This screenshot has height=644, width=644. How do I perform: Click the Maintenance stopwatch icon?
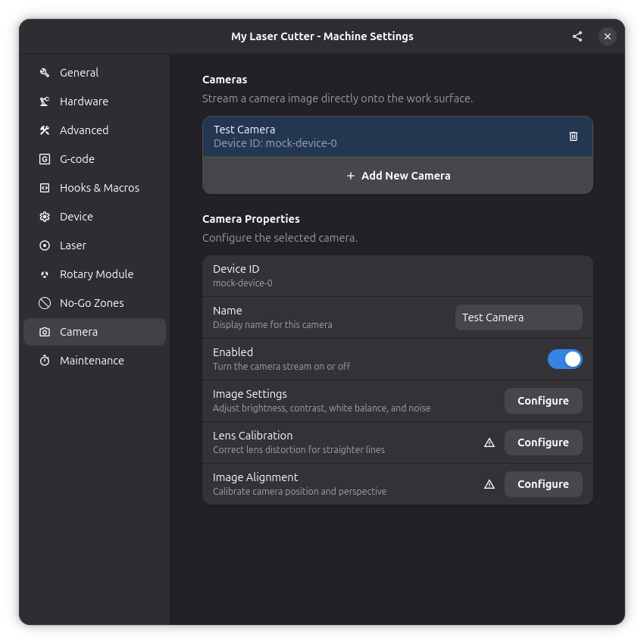[x=45, y=361]
